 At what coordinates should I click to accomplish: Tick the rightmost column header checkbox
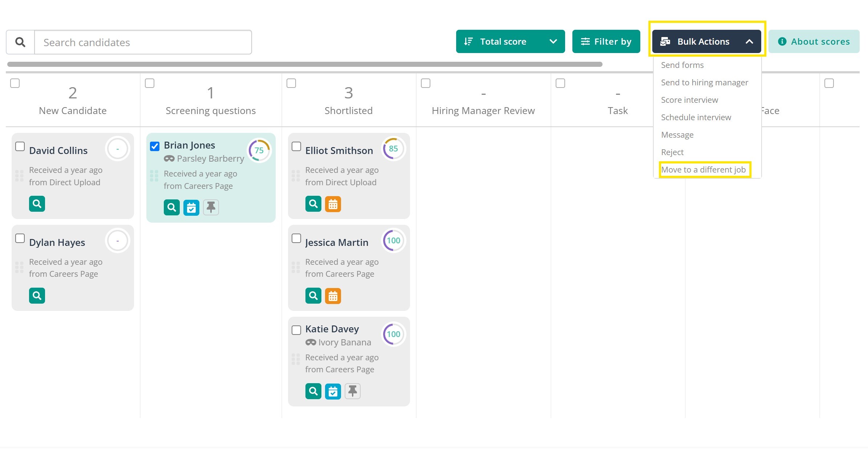click(829, 83)
